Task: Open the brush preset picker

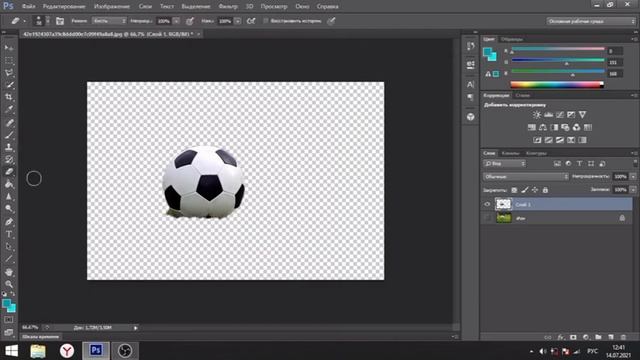Action: (42, 21)
